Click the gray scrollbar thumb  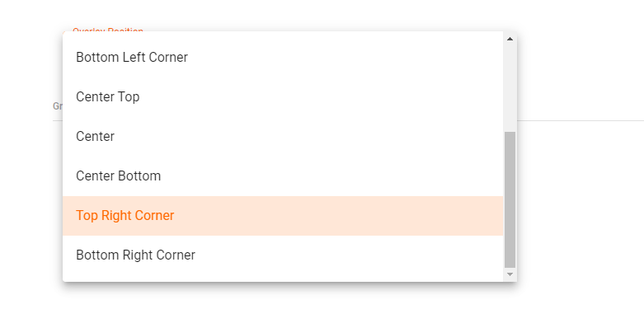point(510,199)
